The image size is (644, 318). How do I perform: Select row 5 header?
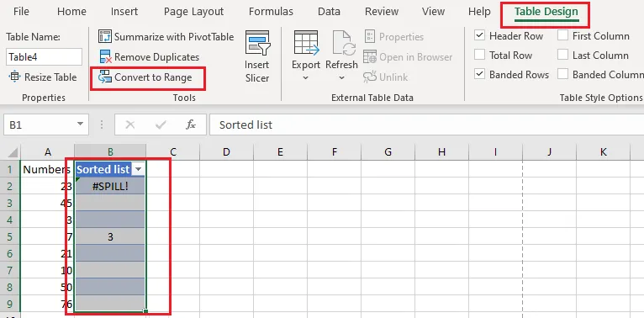10,237
